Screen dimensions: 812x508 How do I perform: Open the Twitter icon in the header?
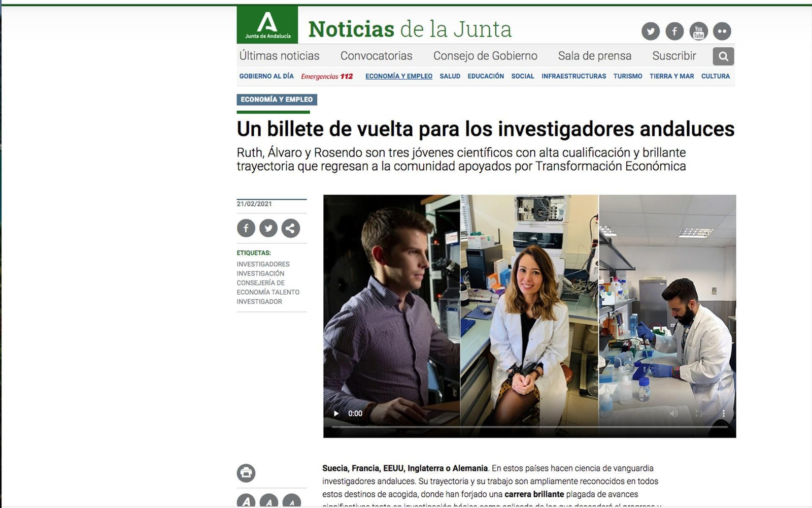(x=650, y=31)
